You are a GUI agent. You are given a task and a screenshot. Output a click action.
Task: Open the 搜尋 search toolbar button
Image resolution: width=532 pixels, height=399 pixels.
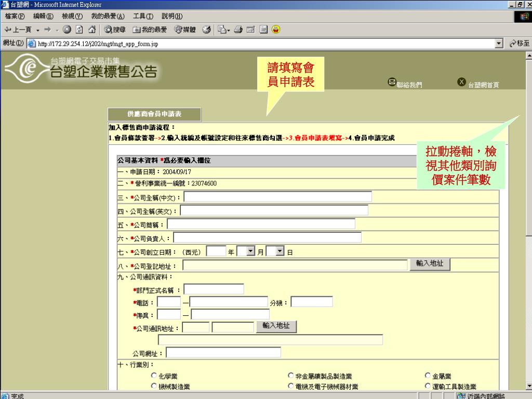tap(115, 30)
